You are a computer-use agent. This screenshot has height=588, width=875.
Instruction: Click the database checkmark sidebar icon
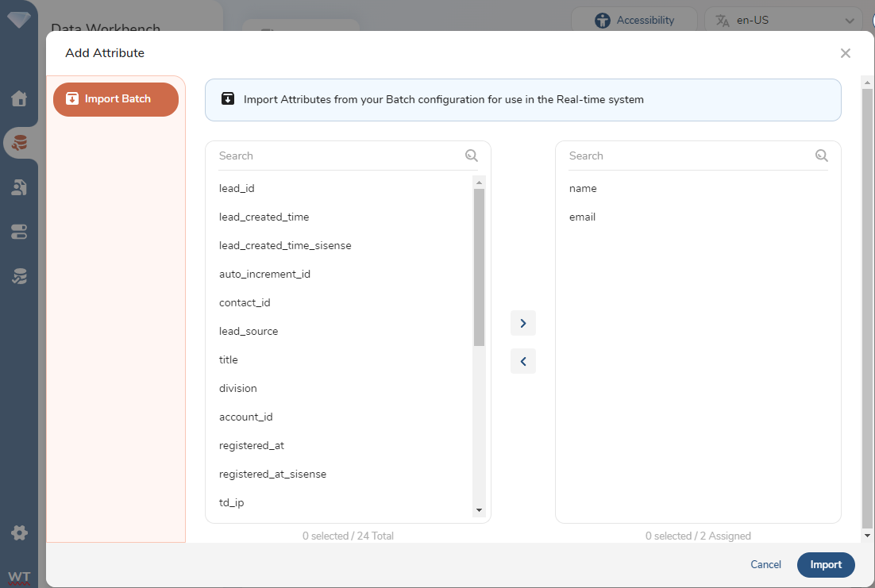[x=19, y=276]
